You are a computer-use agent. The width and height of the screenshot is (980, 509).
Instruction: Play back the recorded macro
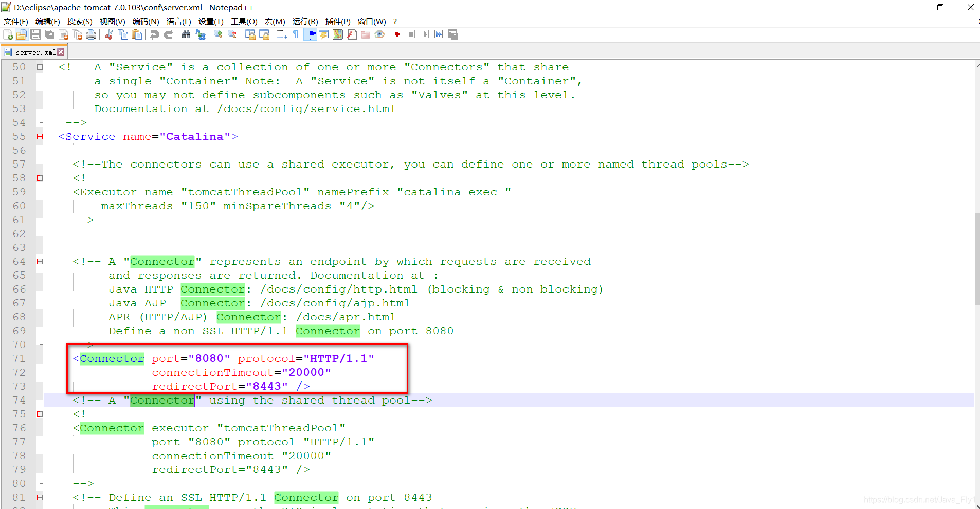tap(425, 34)
